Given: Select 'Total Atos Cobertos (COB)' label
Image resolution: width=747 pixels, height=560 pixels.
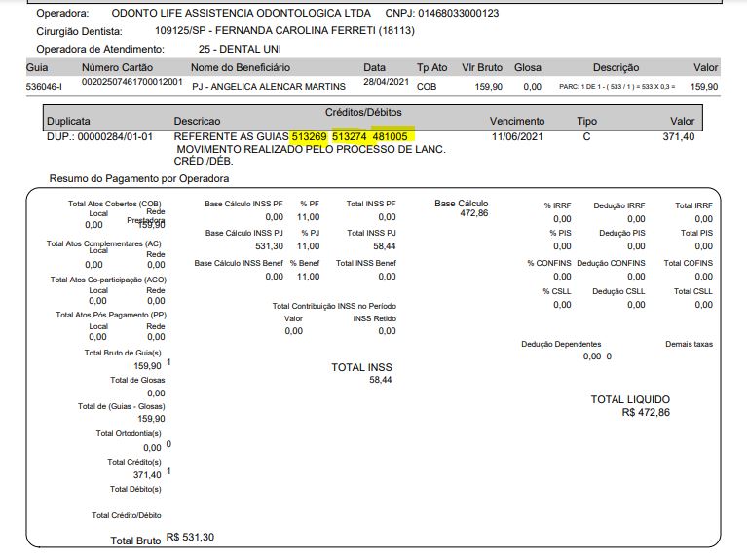Looking at the screenshot, I should point(114,204).
